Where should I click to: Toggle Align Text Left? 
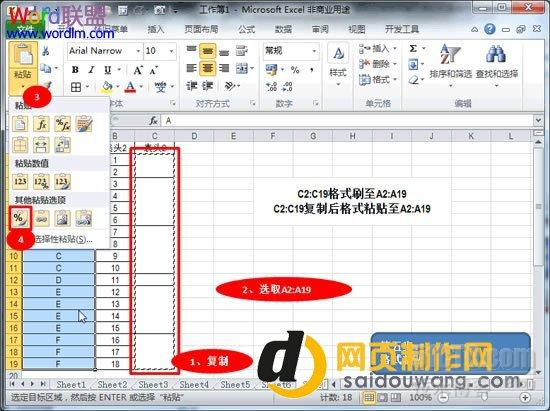click(x=192, y=68)
